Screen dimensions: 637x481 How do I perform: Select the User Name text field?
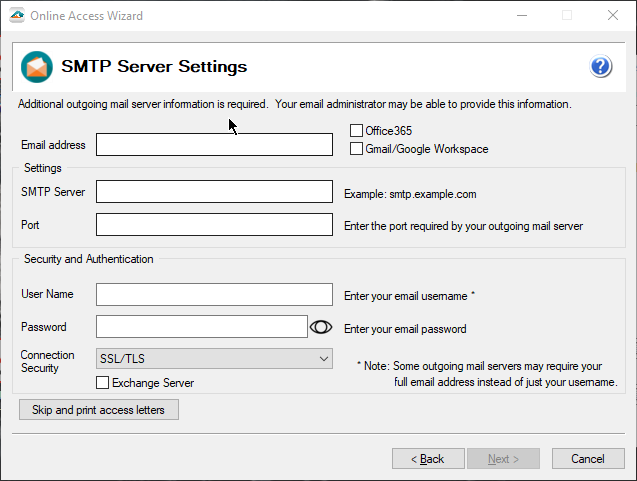(214, 294)
